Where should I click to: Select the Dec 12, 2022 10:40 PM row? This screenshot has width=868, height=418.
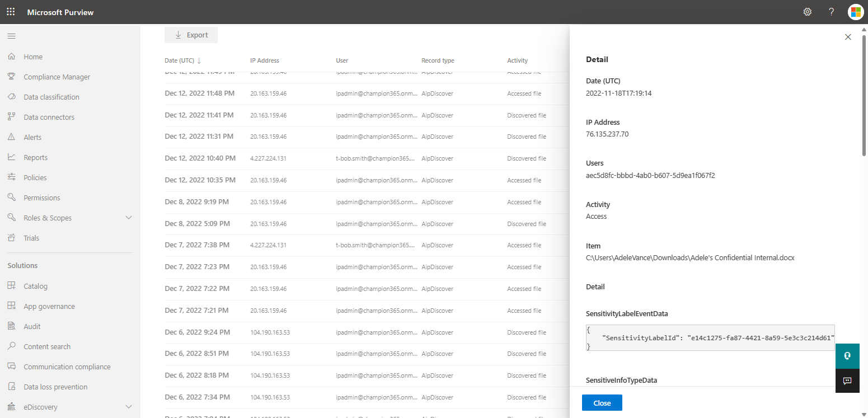tap(367, 158)
